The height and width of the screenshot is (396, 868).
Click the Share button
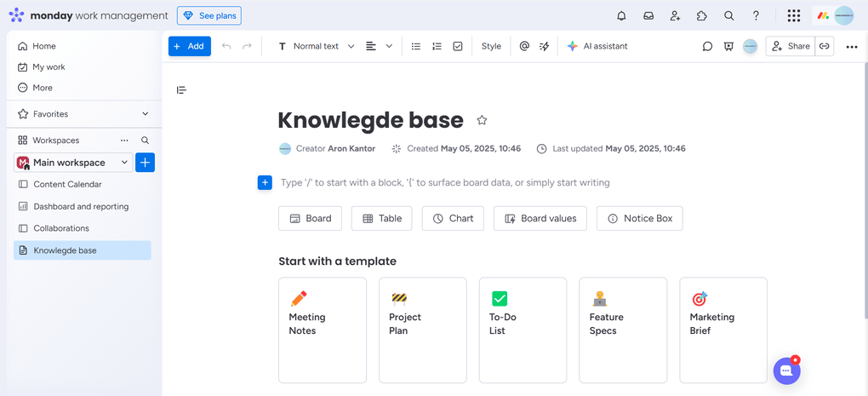791,46
